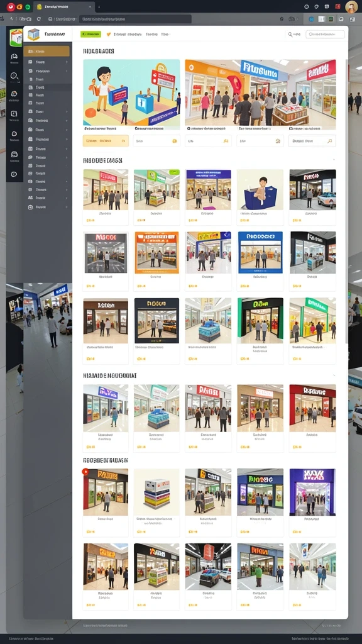Viewport: 362px width, 644px height.
Task: Open the thumbnail showing a white car
Action: [312, 190]
